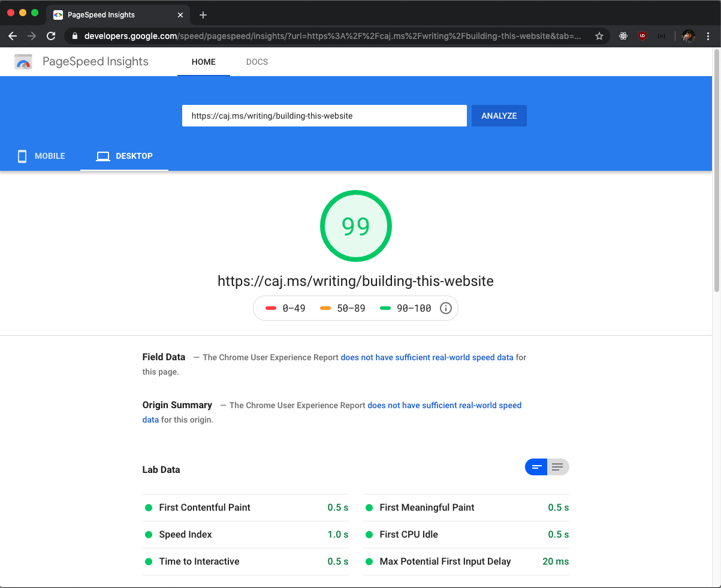The height and width of the screenshot is (588, 721).
Task: Open the Chrome profile avatar
Action: (688, 36)
